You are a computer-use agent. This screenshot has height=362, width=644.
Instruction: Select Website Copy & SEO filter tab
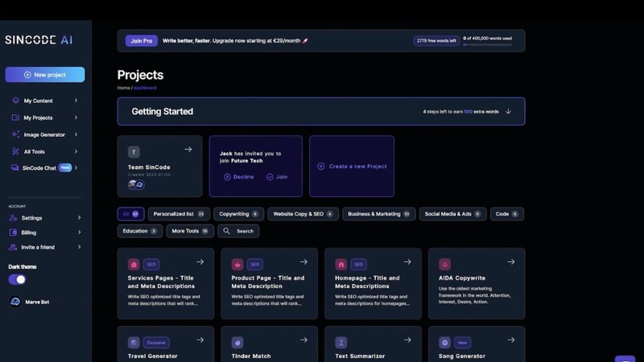pyautogui.click(x=303, y=214)
